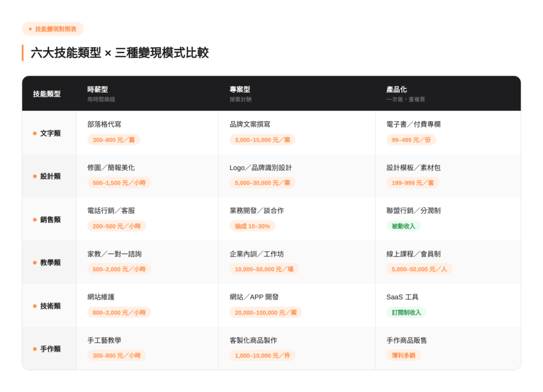Click the orange dot beside 文字類

35,133
